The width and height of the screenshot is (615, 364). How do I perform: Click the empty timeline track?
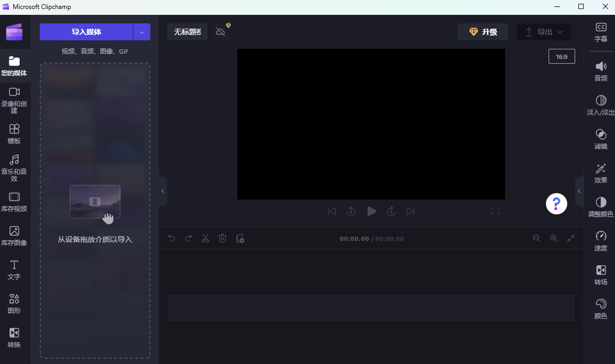coord(371,308)
